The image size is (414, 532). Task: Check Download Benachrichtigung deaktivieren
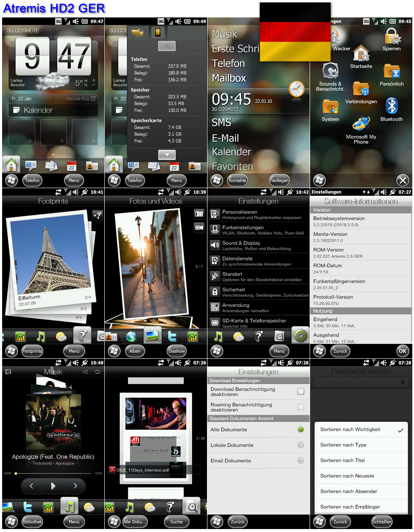coord(301,391)
